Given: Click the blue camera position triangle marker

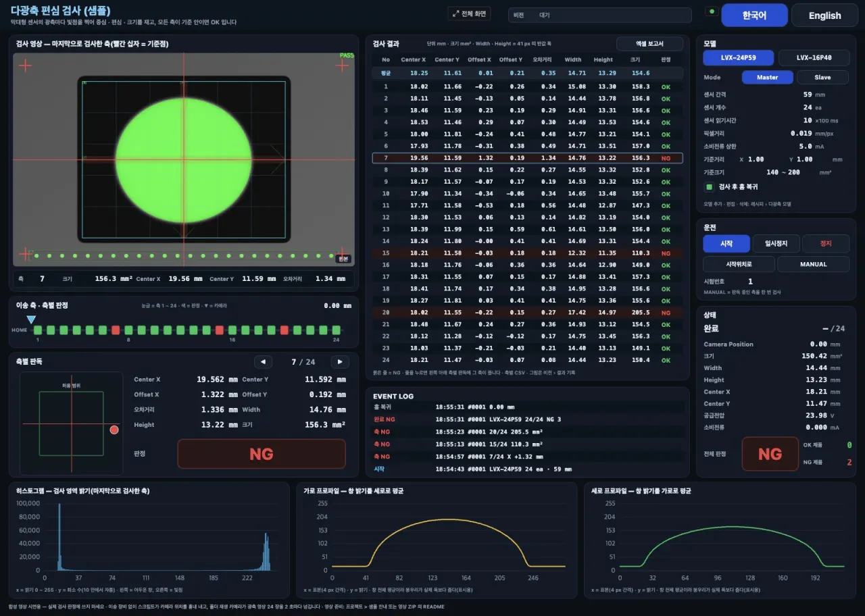Looking at the screenshot, I should (30, 319).
